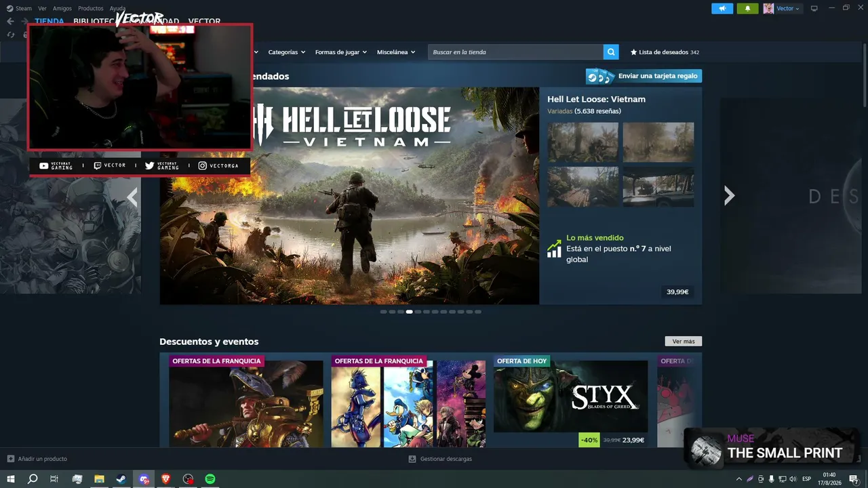Click the Vector profile avatar picture
Image resolution: width=868 pixels, height=488 pixels.
pyautogui.click(x=768, y=8)
